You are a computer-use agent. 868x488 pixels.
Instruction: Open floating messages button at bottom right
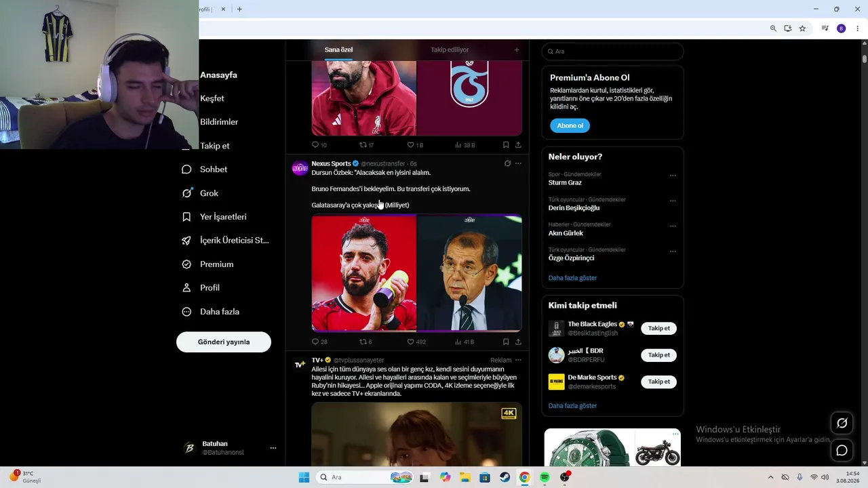tap(842, 450)
